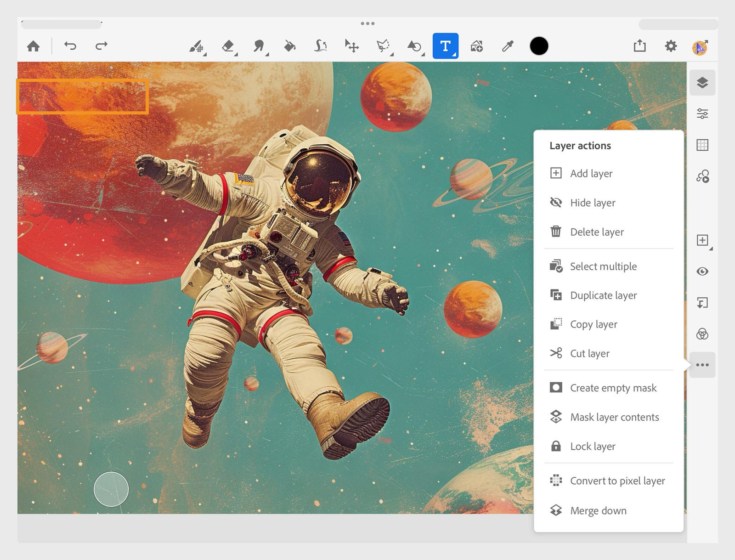Open the user profile avatar
The height and width of the screenshot is (560, 735).
pos(700,47)
